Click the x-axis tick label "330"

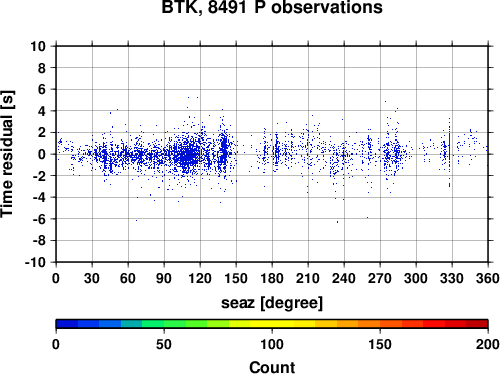[x=452, y=278]
